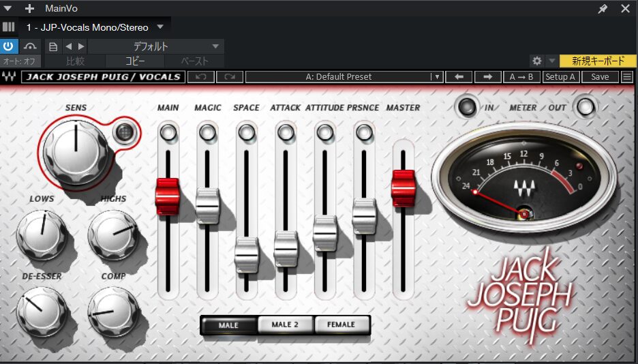Select the MALE 2 voice type
Viewport: 638px width, 364px height.
coord(285,325)
